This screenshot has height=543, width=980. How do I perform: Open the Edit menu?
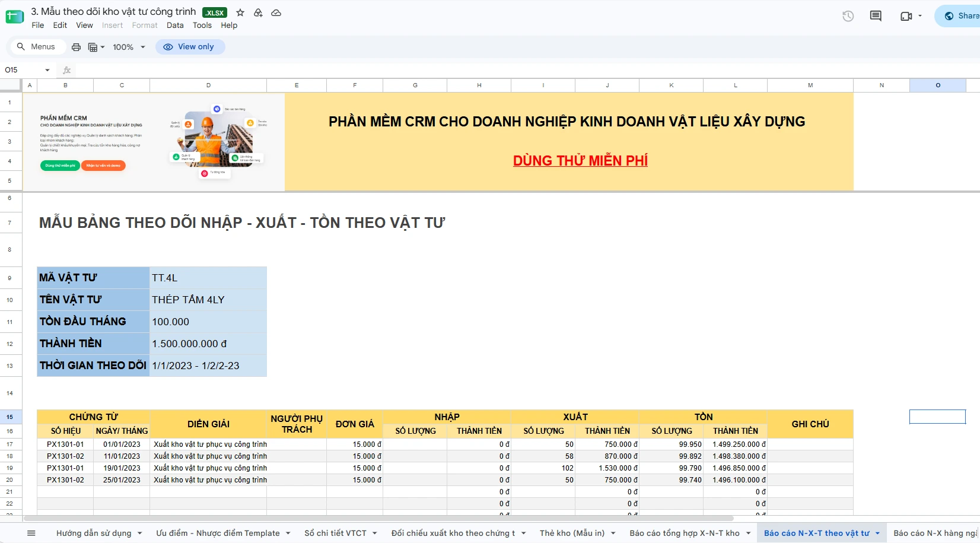[60, 26]
